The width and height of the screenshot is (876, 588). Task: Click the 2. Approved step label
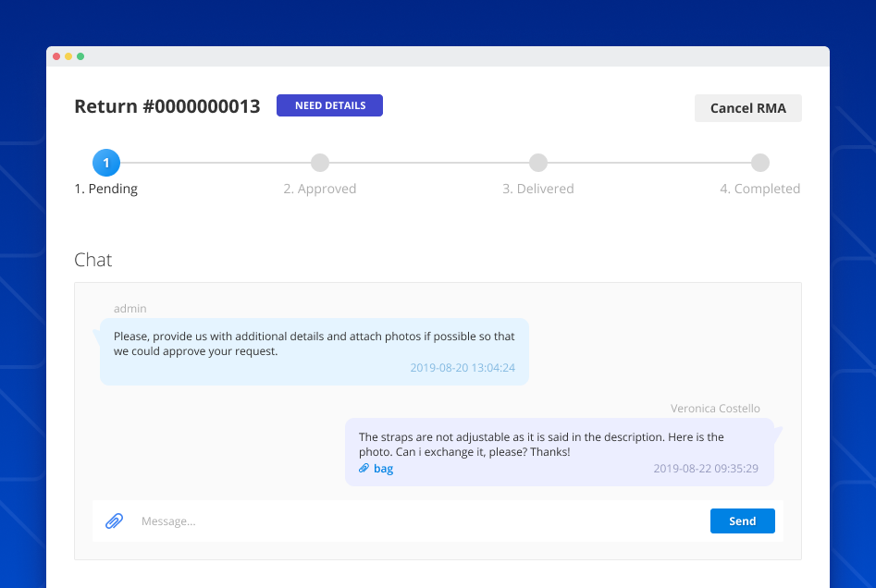(320, 188)
